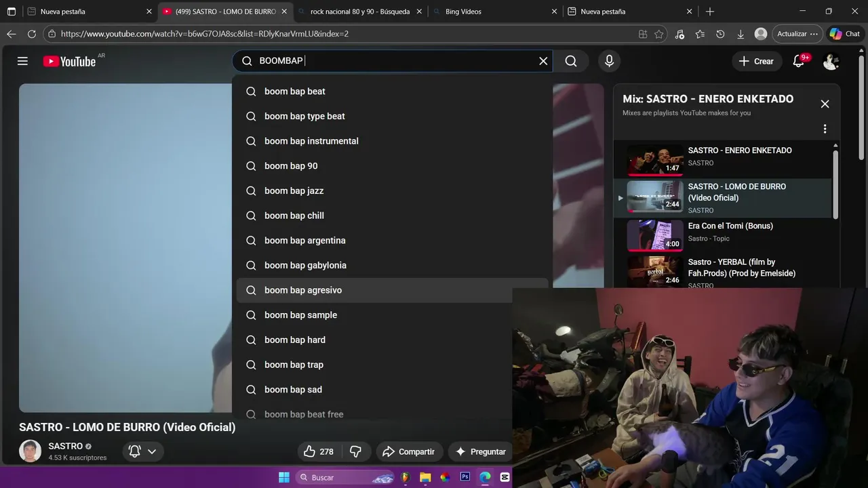
Task: Clear the BOOMBAP search text with X
Action: tap(543, 61)
